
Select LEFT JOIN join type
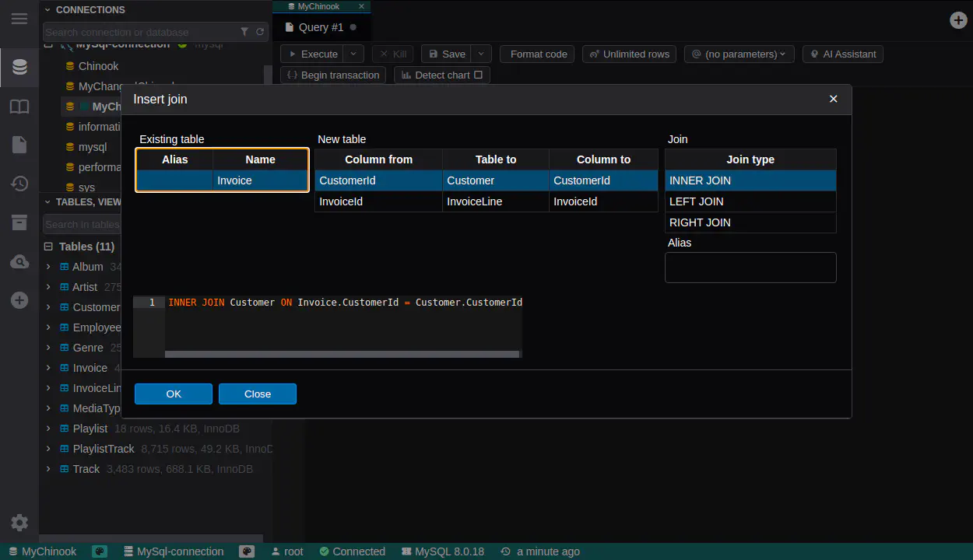pos(750,201)
